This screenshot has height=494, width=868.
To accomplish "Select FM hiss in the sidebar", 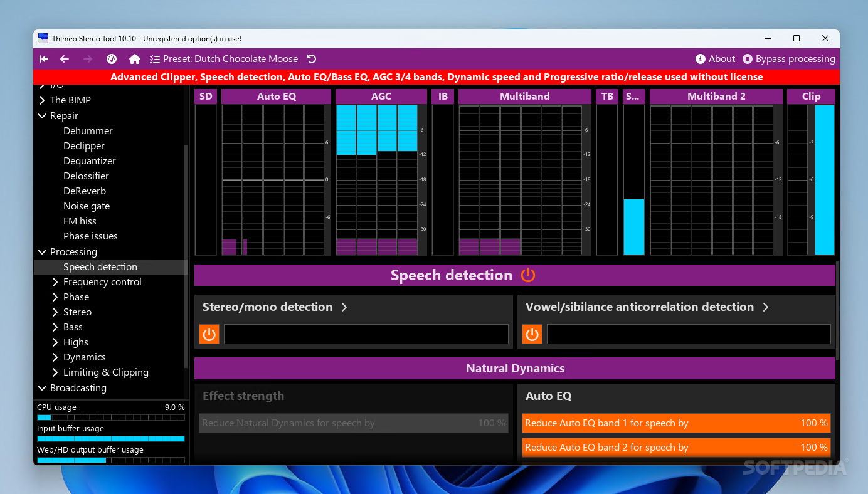I will (80, 221).
